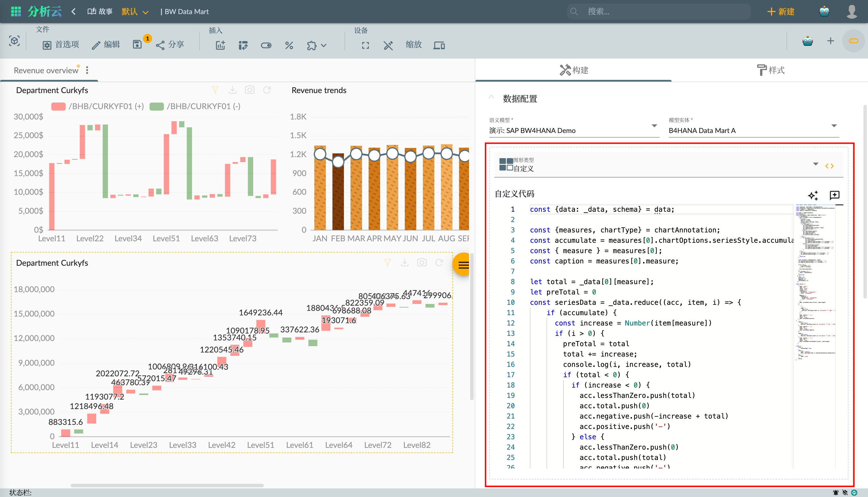Viewport: 868px width, 497px height.
Task: Click the percent sign insert icon
Action: coord(289,45)
